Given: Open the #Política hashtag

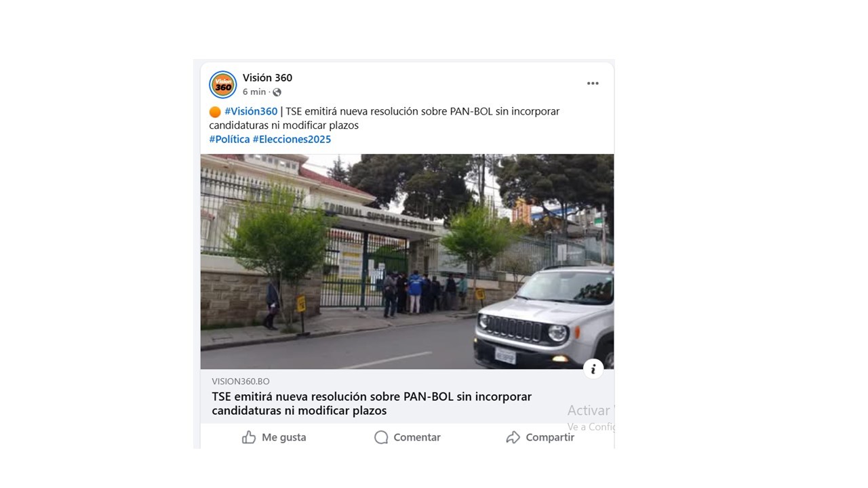Looking at the screenshot, I should point(229,139).
